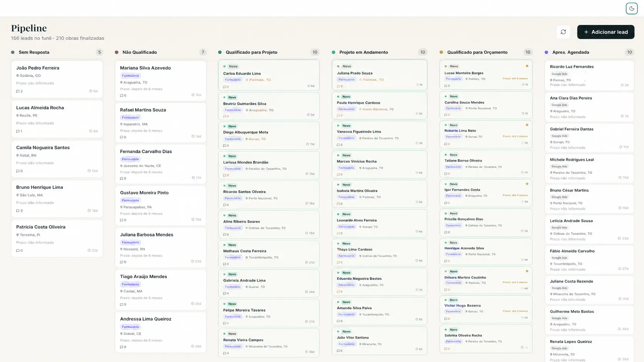Open Beatriz Guimarães Silva lead card
This screenshot has height=362, width=644.
point(269,106)
